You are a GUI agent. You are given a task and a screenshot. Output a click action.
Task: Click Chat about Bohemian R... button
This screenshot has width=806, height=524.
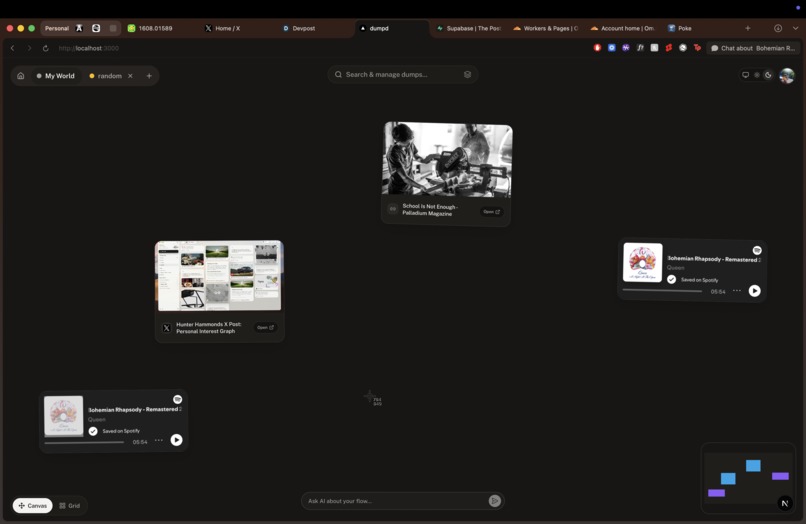pos(753,48)
